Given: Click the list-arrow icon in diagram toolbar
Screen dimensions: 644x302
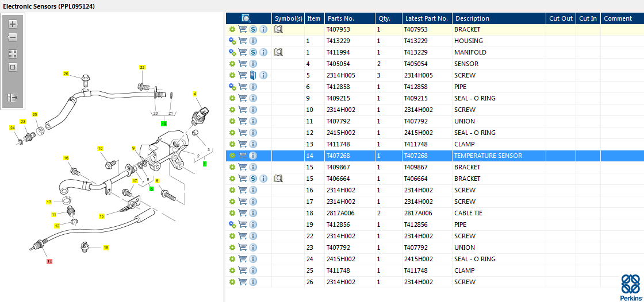Looking at the screenshot, I should (13, 97).
